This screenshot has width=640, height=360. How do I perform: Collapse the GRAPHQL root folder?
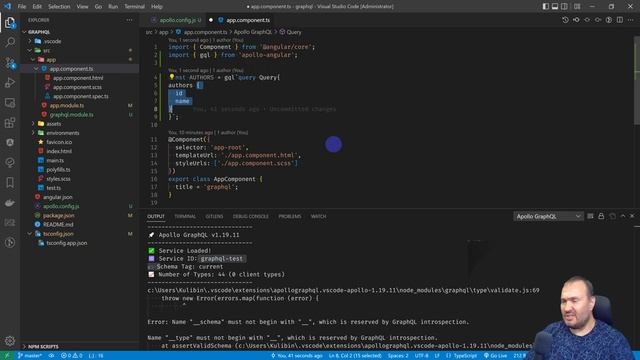pos(24,32)
